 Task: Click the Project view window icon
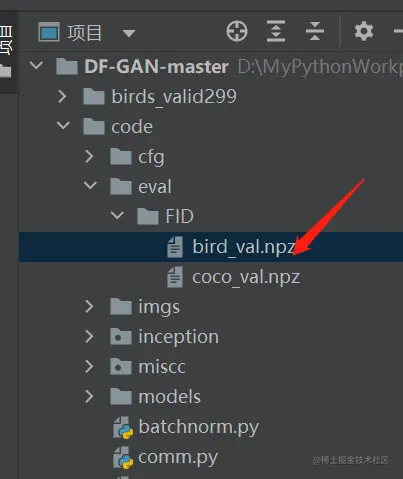coord(49,32)
